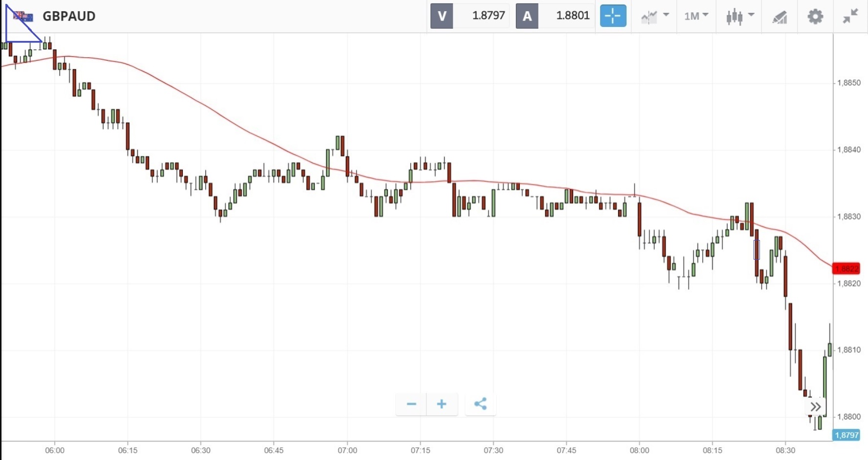Open chart settings gear

[x=815, y=17]
